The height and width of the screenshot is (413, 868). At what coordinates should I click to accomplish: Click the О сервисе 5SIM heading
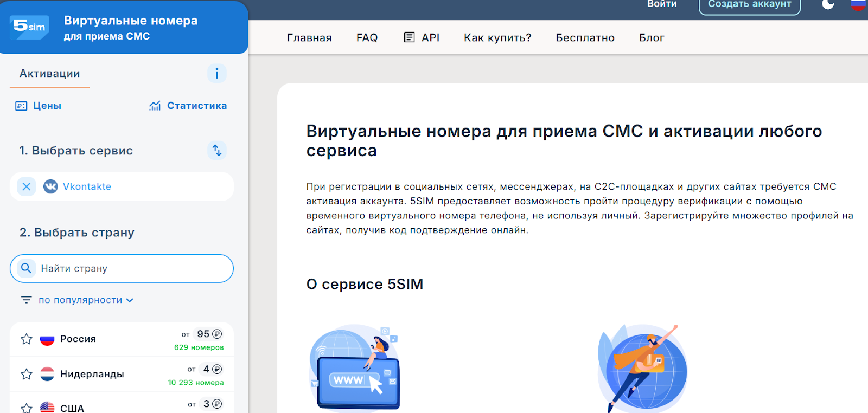click(365, 284)
